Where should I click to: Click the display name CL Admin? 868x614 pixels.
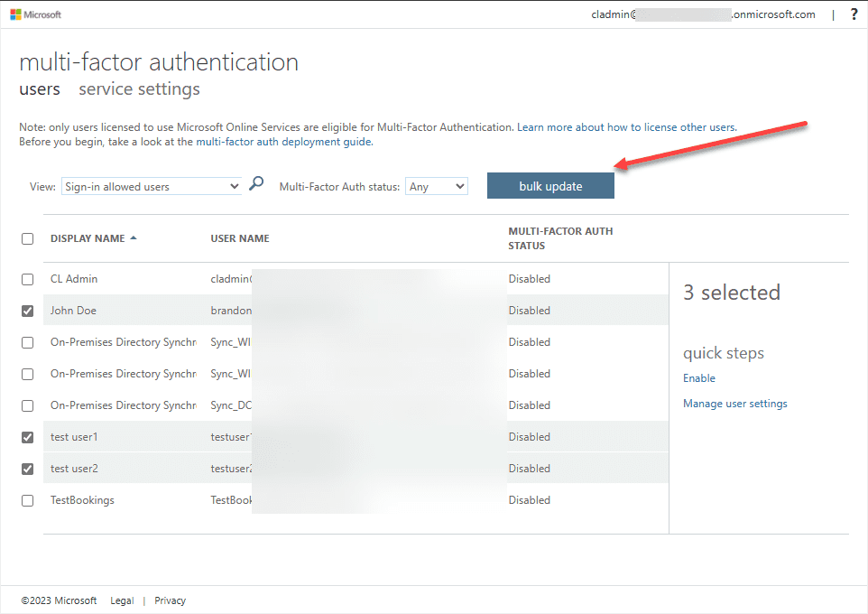[x=74, y=279]
